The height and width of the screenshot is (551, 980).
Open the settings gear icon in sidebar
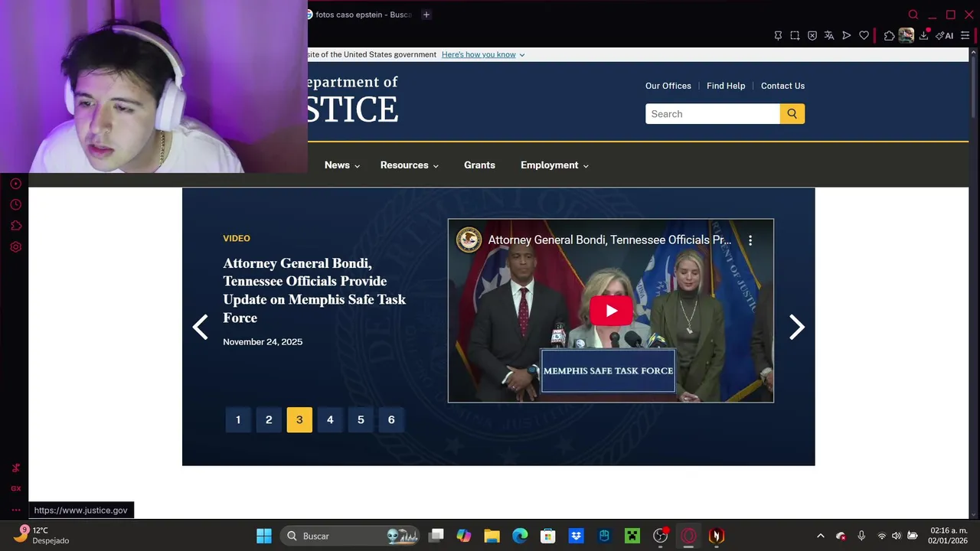[x=15, y=247]
